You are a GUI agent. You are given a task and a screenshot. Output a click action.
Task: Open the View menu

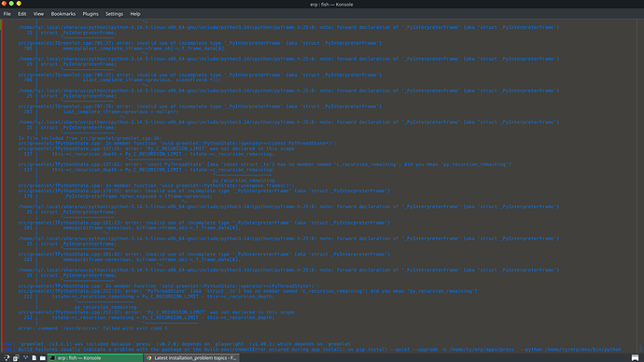[x=38, y=14]
